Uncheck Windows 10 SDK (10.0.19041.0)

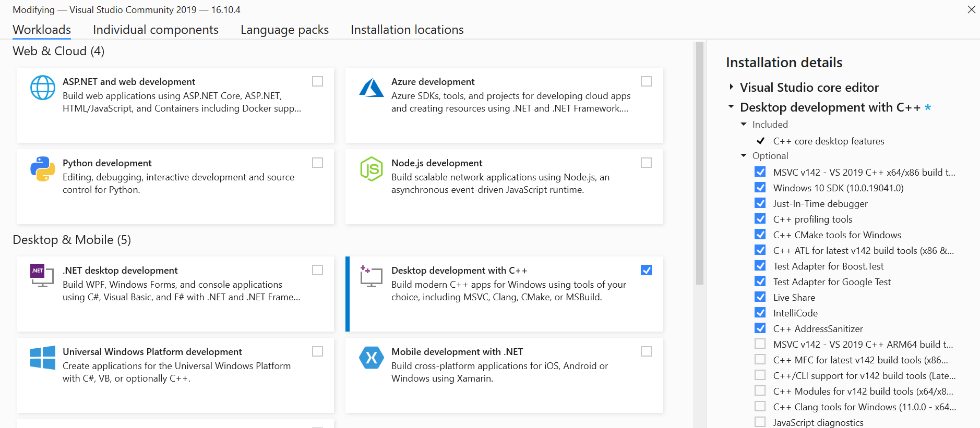(x=760, y=188)
